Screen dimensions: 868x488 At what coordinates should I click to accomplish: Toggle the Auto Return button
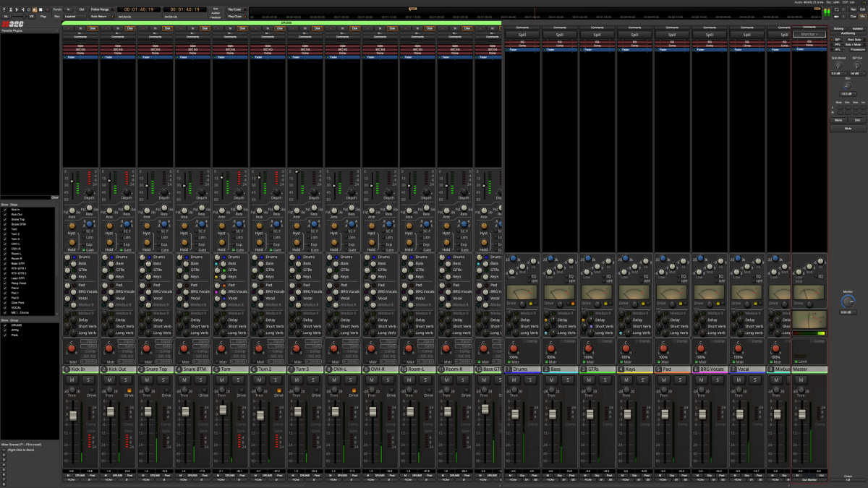click(103, 17)
